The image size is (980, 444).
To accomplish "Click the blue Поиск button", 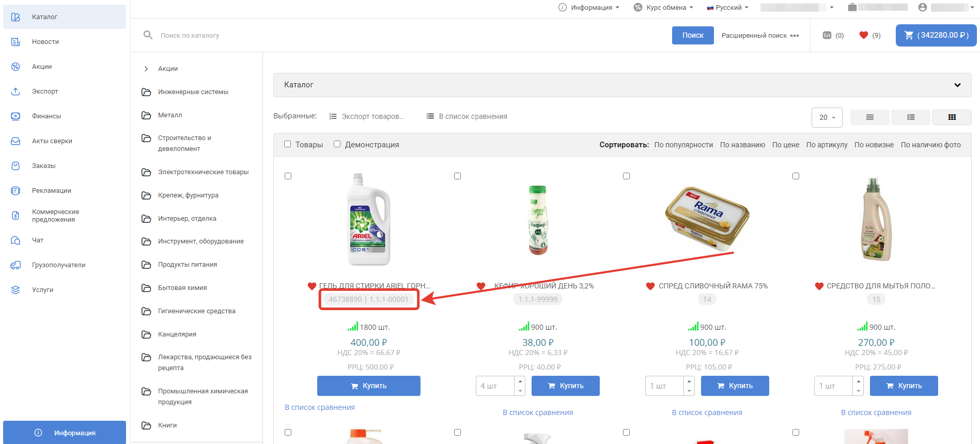I will click(x=692, y=35).
